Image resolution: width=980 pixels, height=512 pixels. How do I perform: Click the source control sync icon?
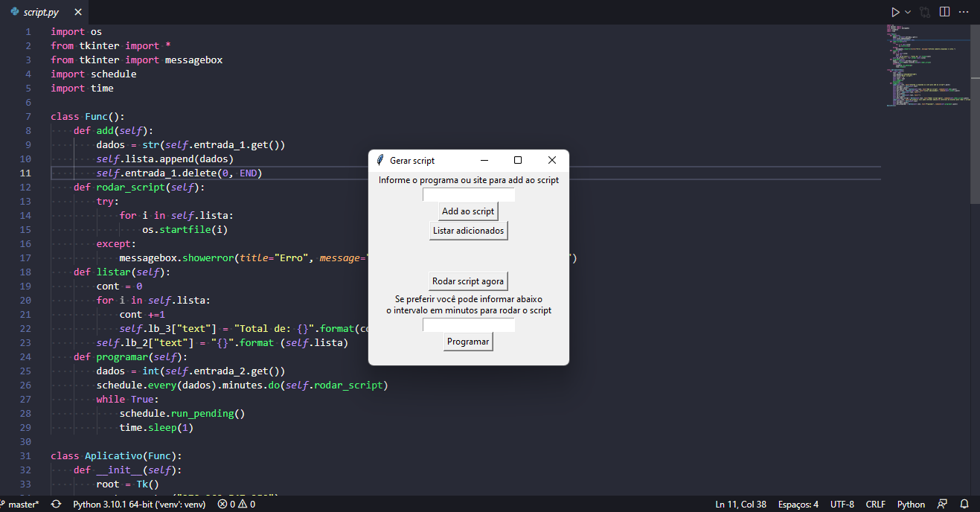coord(55,504)
